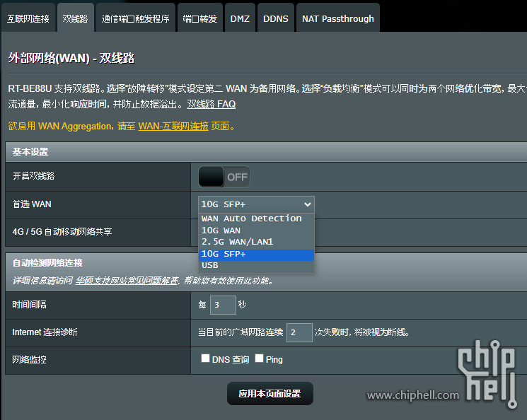Collapse the 首选 WAN dropdown
The width and height of the screenshot is (527, 420).
click(x=256, y=204)
